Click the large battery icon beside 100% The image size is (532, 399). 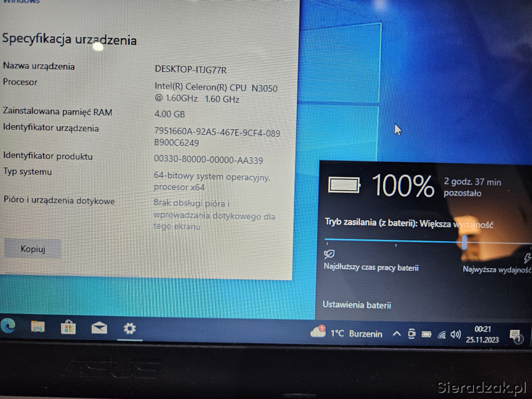344,185
